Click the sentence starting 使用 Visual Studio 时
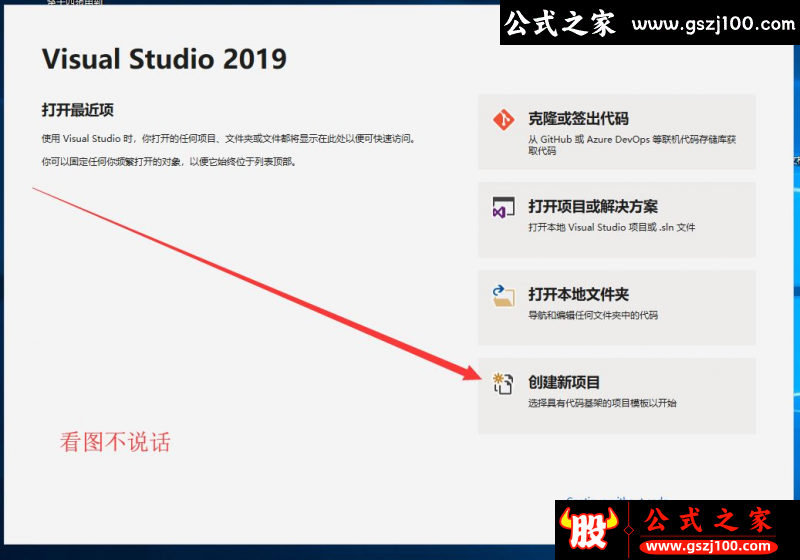The image size is (800, 560). pos(229,139)
